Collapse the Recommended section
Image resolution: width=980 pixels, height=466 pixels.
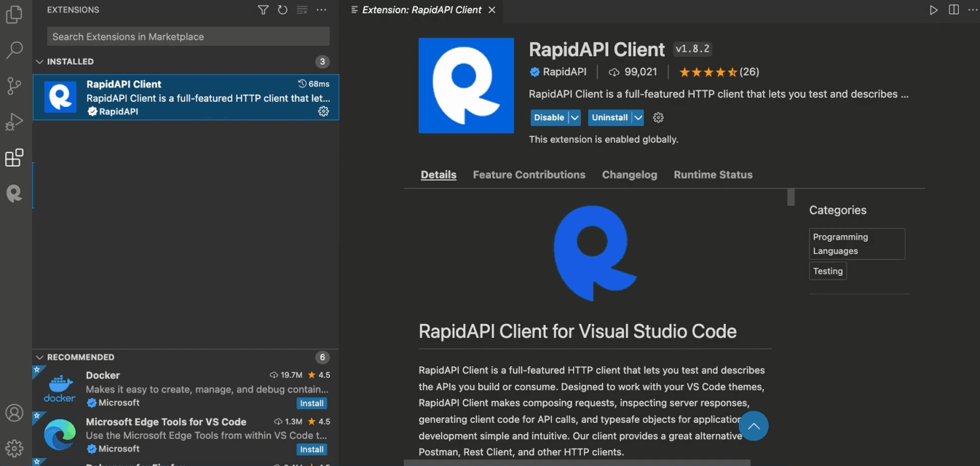(x=40, y=358)
